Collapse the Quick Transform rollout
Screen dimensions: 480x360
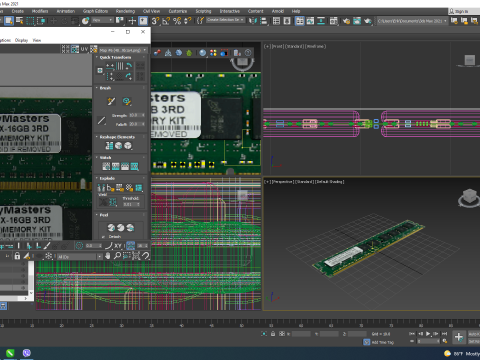point(115,57)
